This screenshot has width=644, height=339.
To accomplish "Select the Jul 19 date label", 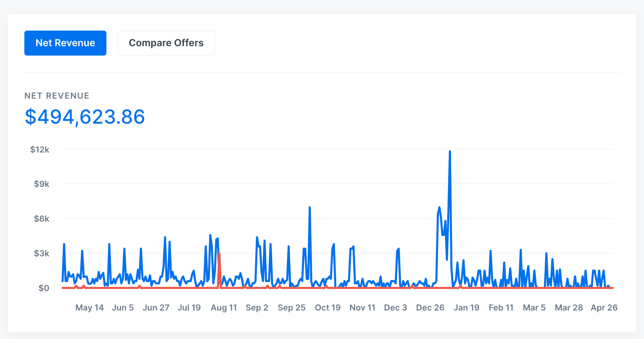I will pyautogui.click(x=189, y=308).
